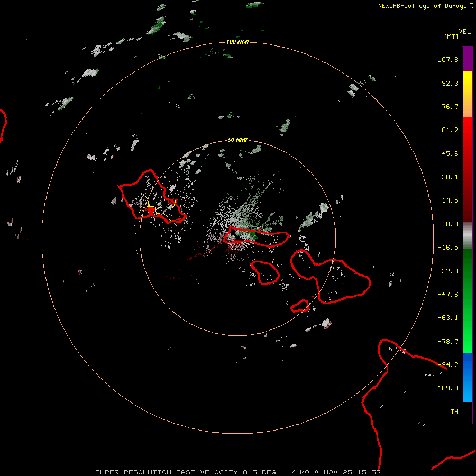Click the TH legend label
Image resolution: width=476 pixels, height=476 pixels.
[x=454, y=412]
